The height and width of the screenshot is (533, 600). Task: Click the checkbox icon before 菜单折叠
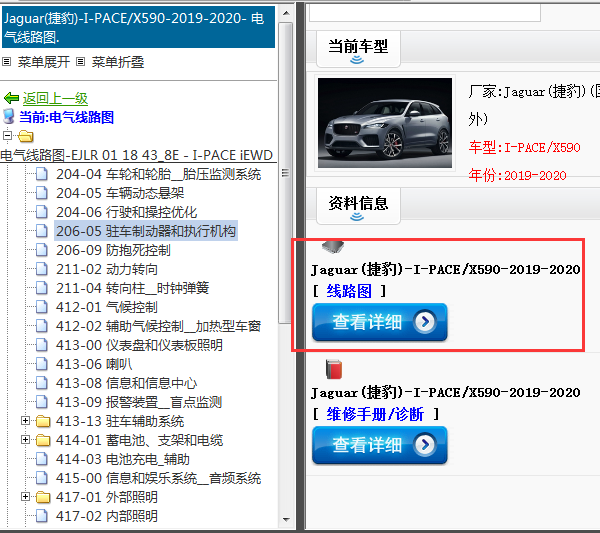pos(80,62)
